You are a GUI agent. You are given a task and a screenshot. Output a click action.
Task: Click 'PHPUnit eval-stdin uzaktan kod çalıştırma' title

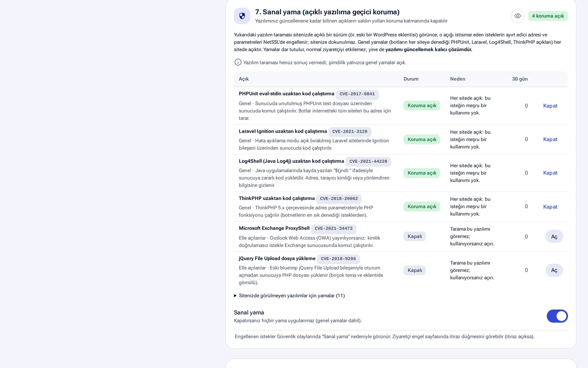pos(287,94)
